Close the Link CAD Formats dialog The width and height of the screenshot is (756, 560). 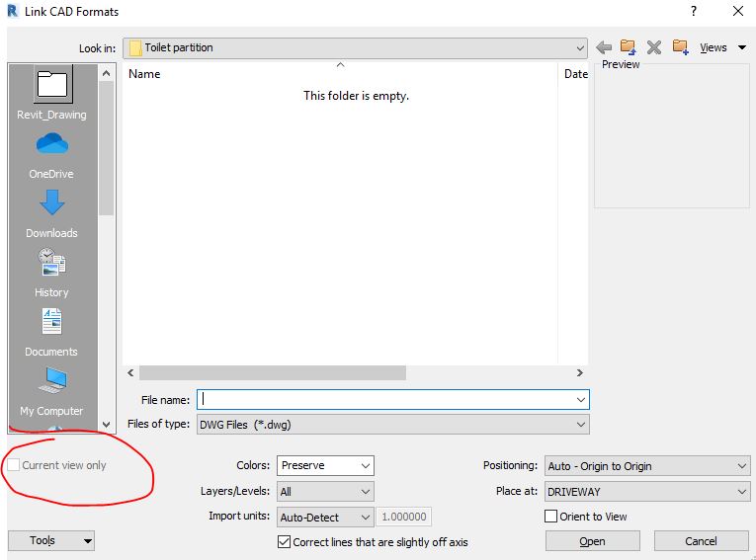click(x=737, y=11)
